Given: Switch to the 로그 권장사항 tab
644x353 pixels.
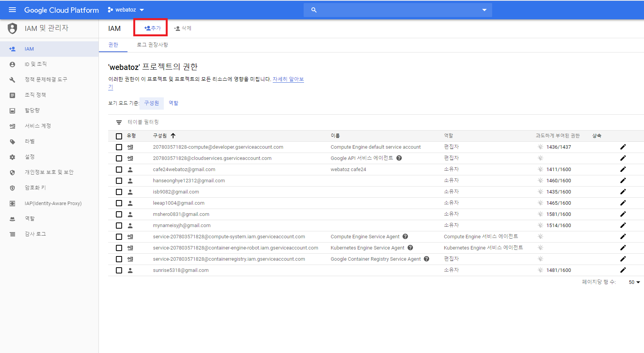Looking at the screenshot, I should [x=152, y=45].
